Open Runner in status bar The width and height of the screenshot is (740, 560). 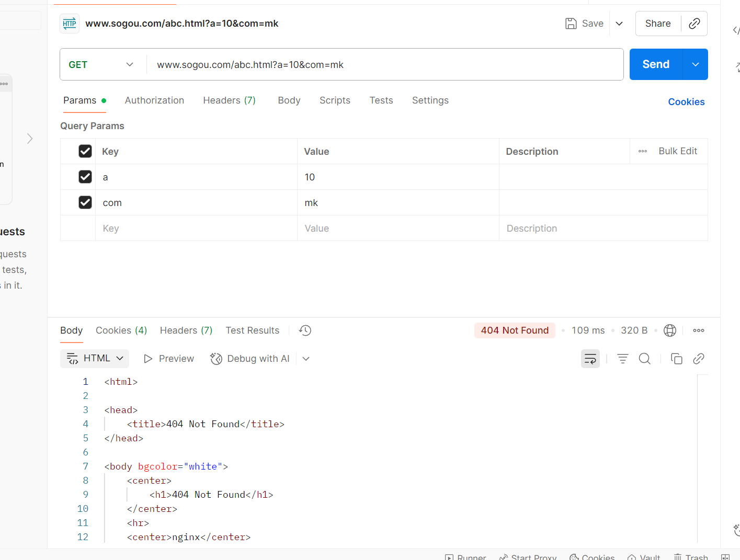[x=465, y=557]
